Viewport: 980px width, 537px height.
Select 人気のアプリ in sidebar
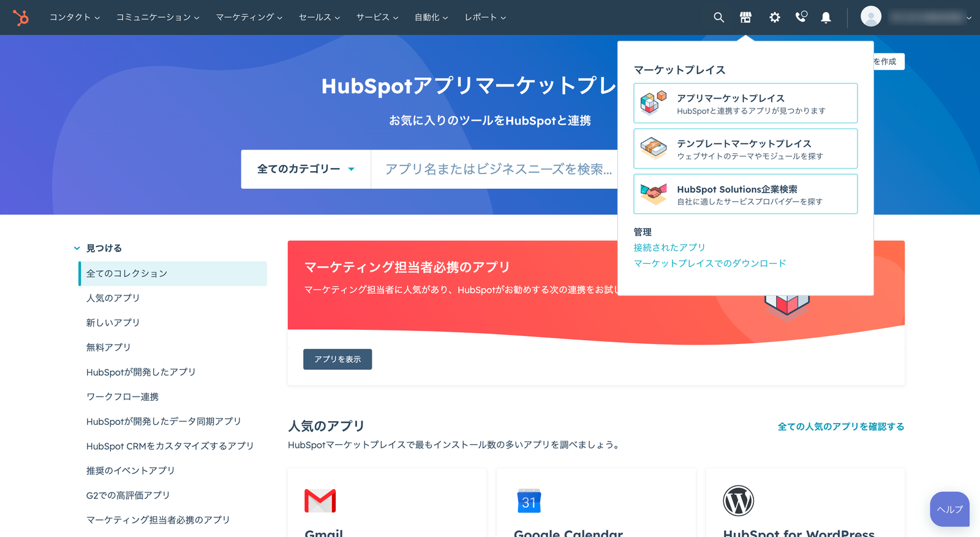point(113,298)
